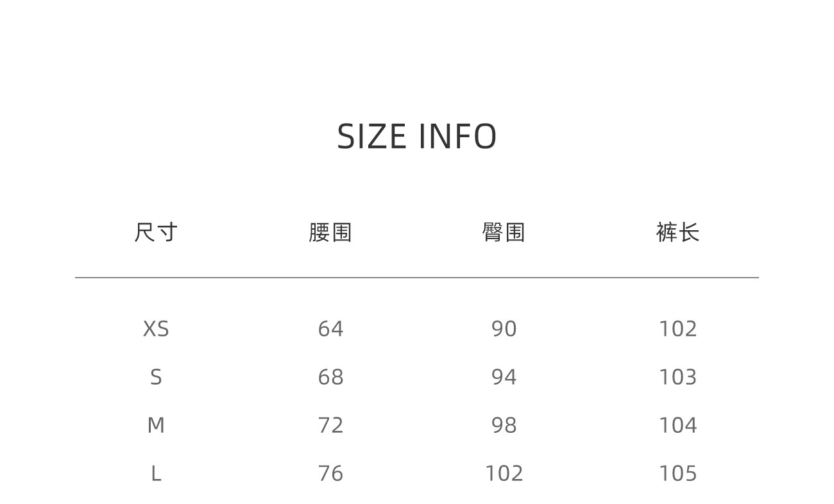Viewport: 834px width, 504px height.
Task: Select the M size row label
Action: point(156,425)
